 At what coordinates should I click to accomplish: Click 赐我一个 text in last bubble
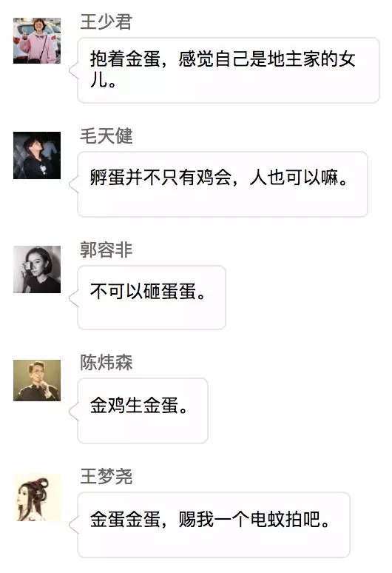point(214,520)
